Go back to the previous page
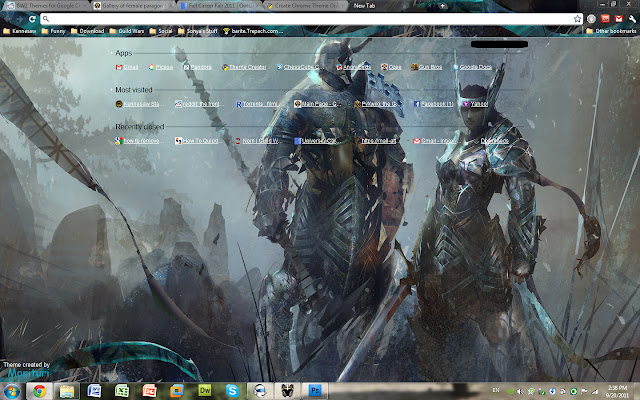 click(x=7, y=19)
